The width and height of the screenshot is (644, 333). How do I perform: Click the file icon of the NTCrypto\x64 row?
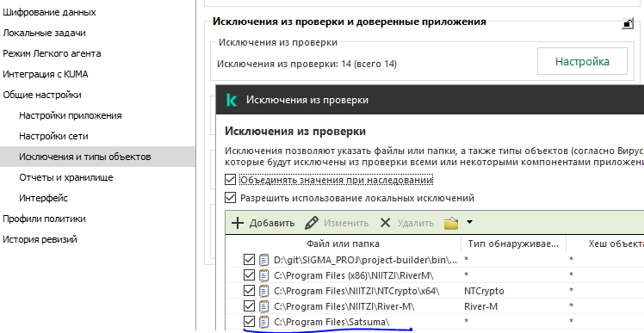click(263, 291)
